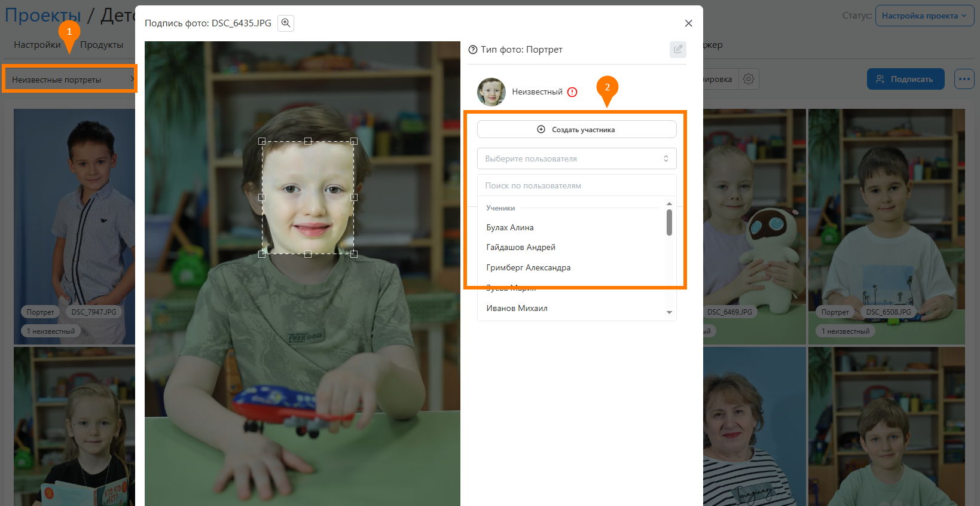Image resolution: width=980 pixels, height=506 pixels.
Task: Open the Статус Настройка проекта dropdown
Action: point(924,16)
